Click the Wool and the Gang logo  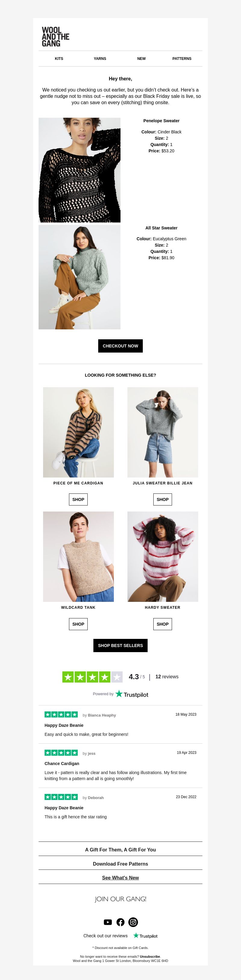coord(56,36)
